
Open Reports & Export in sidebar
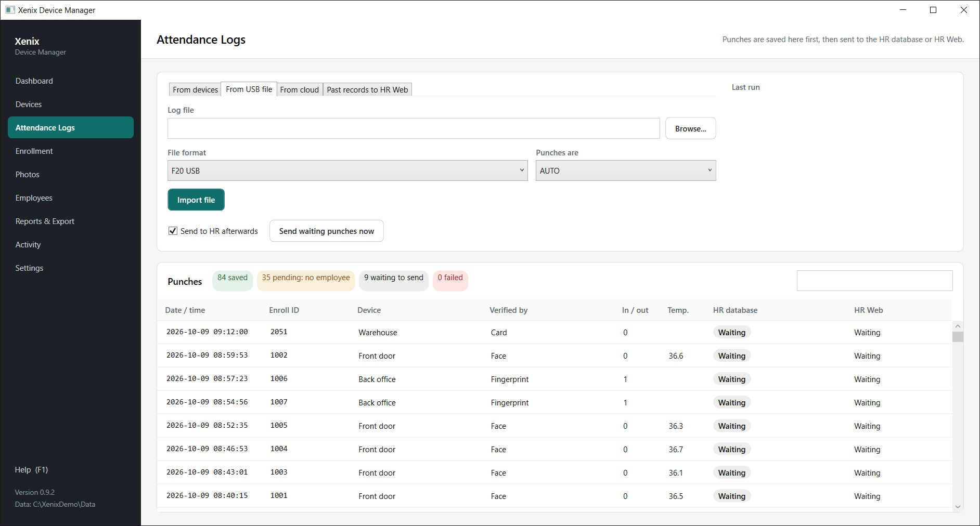[x=71, y=221]
